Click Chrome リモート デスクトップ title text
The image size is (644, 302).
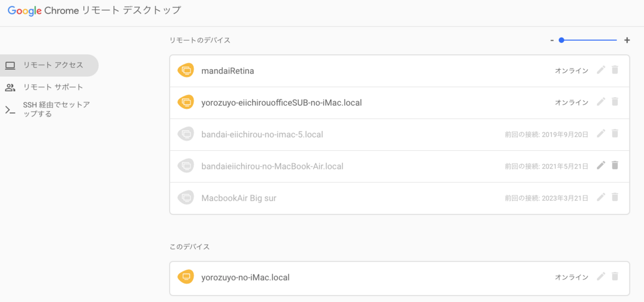point(114,10)
